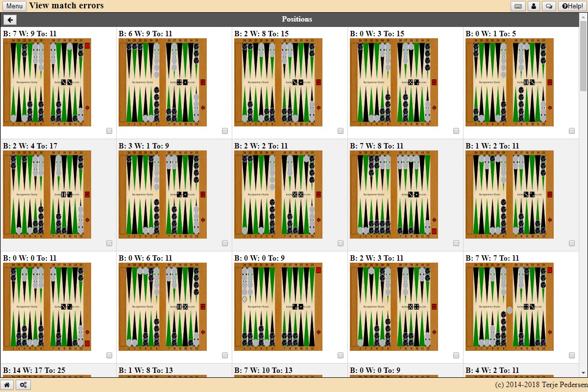Open board thumbnail B: 0 W: 0 To: 9
Image resolution: width=588 pixels, height=392 pixels.
tap(278, 307)
